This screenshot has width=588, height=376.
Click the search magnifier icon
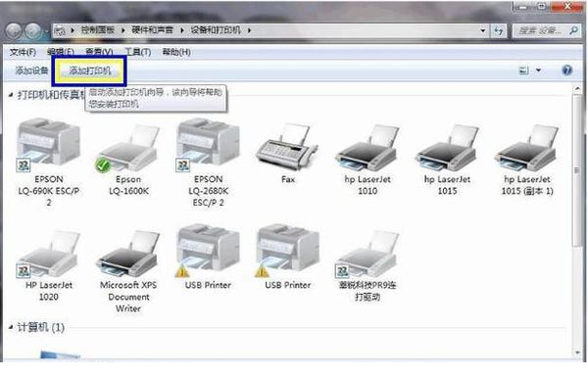tap(573, 30)
